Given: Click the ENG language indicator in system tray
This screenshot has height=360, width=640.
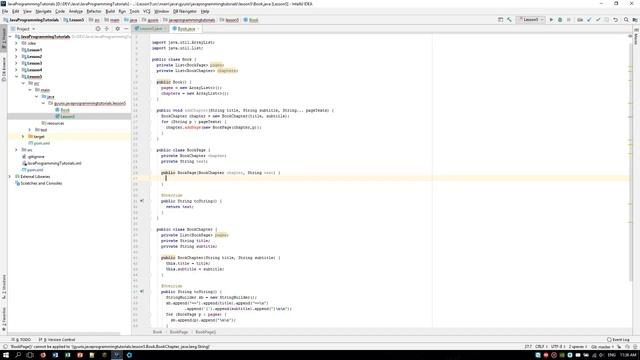Looking at the screenshot, I should (611, 355).
